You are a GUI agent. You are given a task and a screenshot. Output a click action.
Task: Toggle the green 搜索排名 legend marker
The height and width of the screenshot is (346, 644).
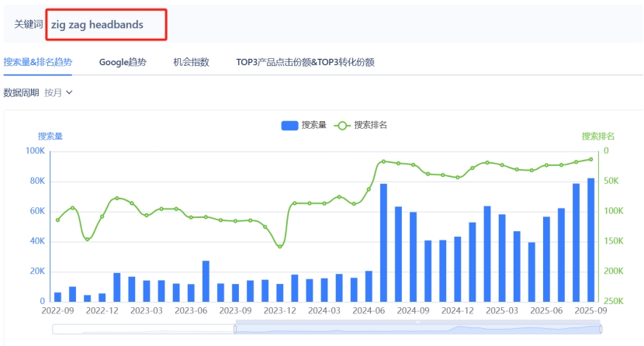tap(341, 125)
